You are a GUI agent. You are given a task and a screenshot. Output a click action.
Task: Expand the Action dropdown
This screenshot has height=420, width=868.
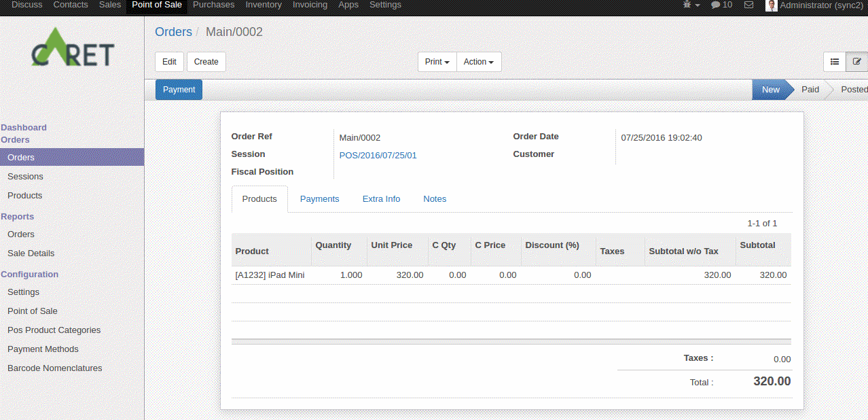coord(478,61)
